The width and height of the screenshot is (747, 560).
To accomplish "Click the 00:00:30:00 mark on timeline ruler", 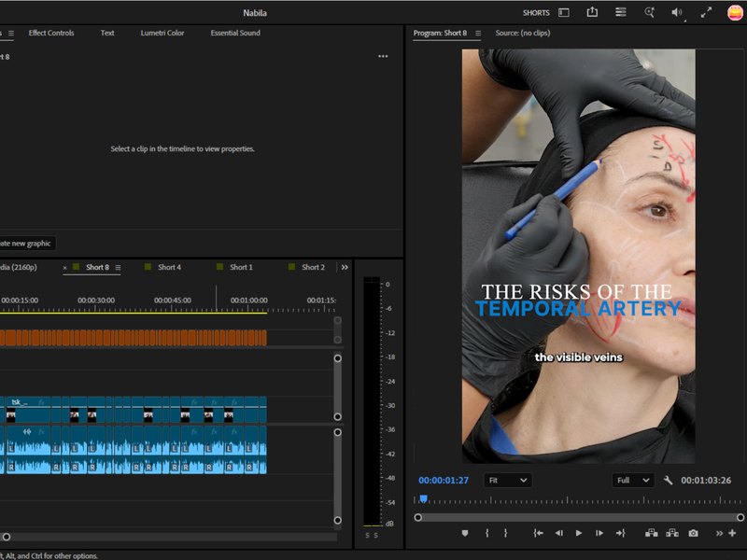I will tap(96, 301).
